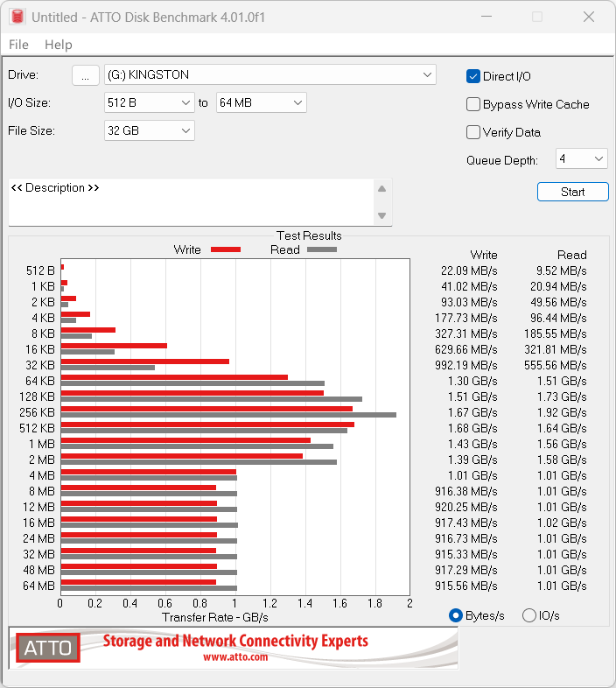Viewport: 616px width, 688px height.
Task: Click the 9.52 MB/s read value
Action: (x=561, y=270)
